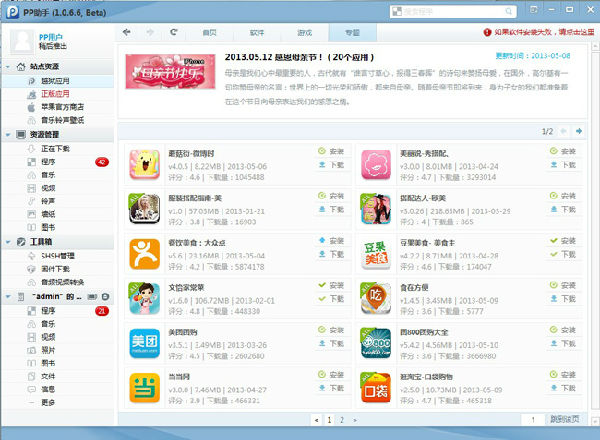This screenshot has height=440, width=600.
Task: Click the eject icon beside admin device
Action: click(106, 297)
